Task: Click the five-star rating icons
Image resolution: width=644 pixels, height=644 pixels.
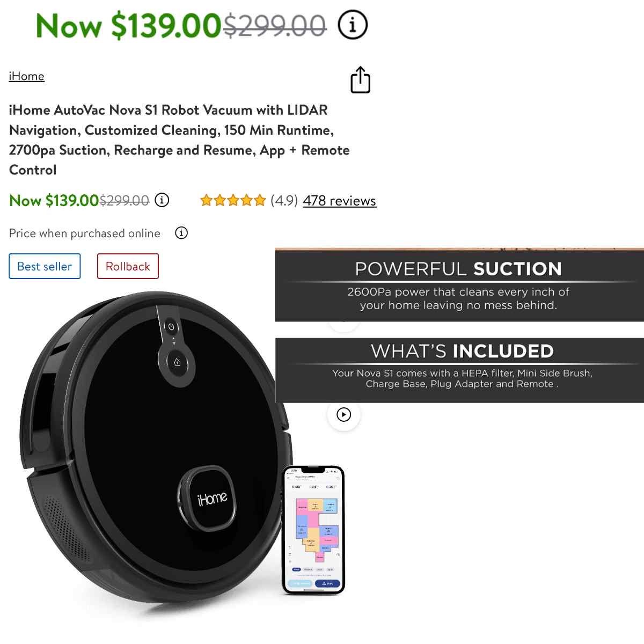Action: [x=233, y=201]
